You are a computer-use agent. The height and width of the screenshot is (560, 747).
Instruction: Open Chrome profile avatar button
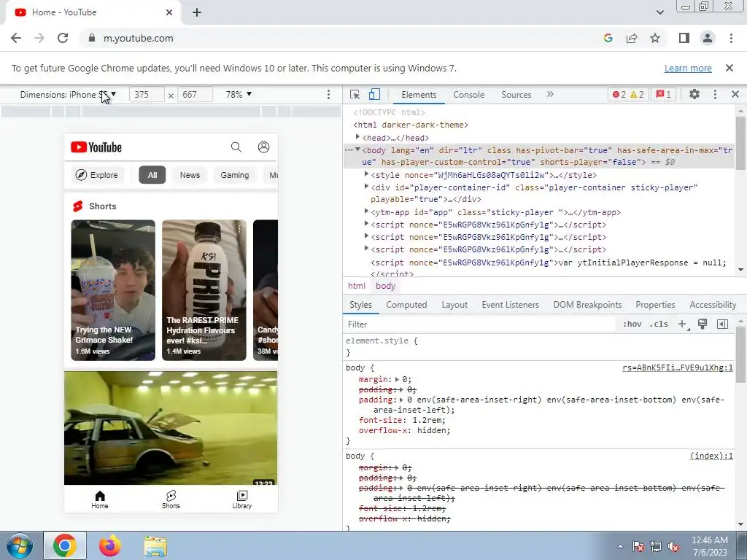point(708,38)
